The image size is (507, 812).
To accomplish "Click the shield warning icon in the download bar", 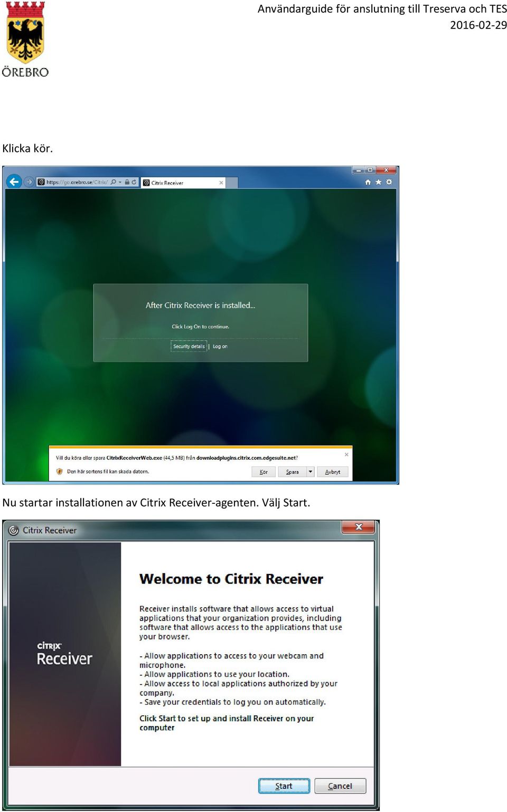I will pyautogui.click(x=60, y=472).
